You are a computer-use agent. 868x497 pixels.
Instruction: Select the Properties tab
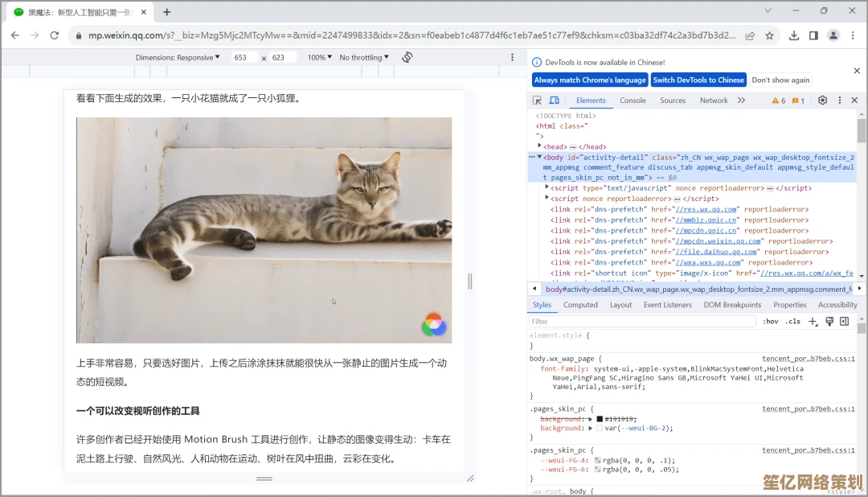coord(790,305)
